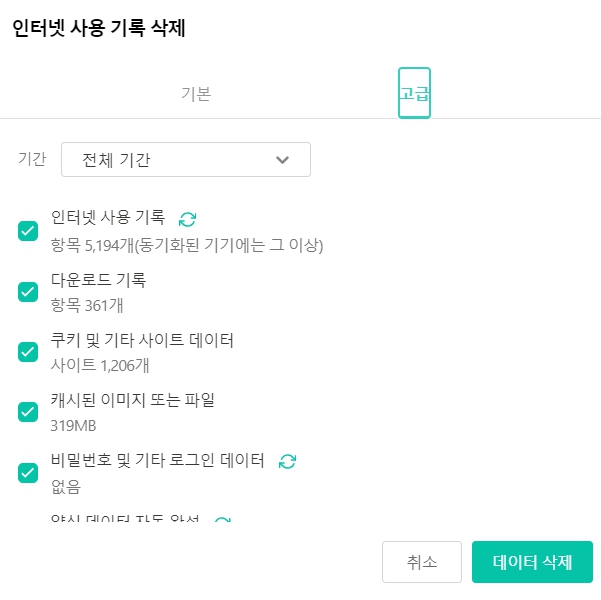Screen dimensions: 601x600
Task: Click the partially visible sync icon at list bottom
Action: [223, 520]
